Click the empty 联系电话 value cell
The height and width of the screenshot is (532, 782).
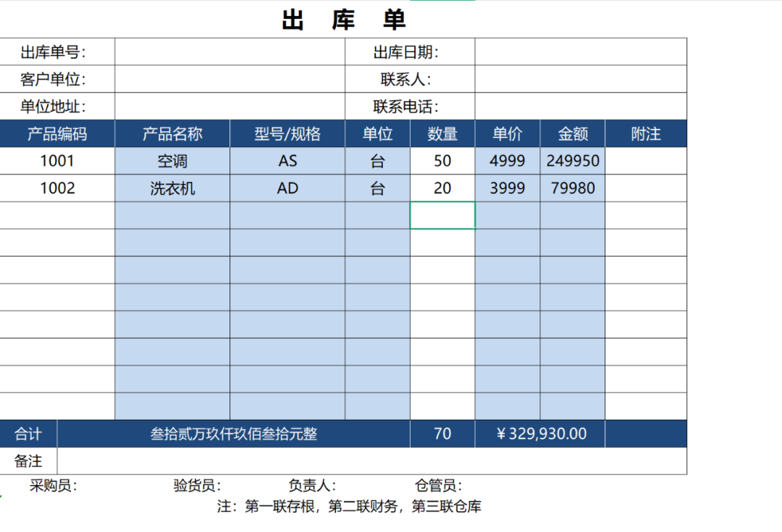(x=580, y=107)
